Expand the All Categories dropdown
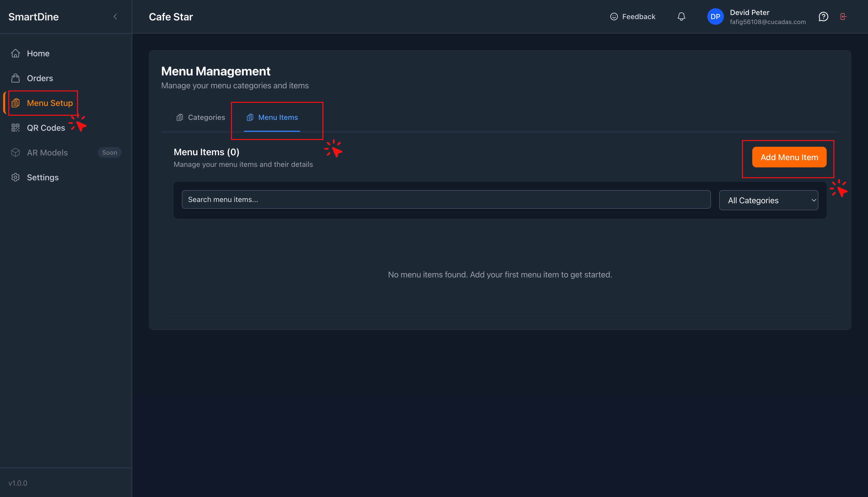This screenshot has height=497, width=868. click(768, 200)
